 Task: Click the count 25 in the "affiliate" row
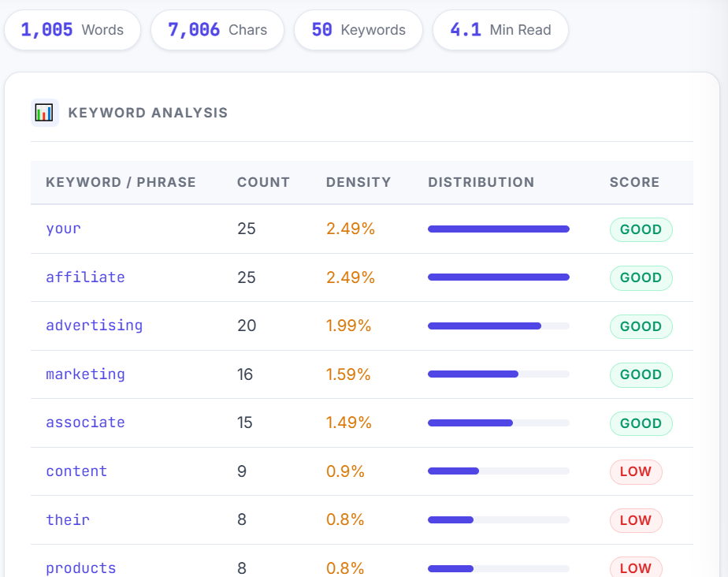pyautogui.click(x=247, y=277)
